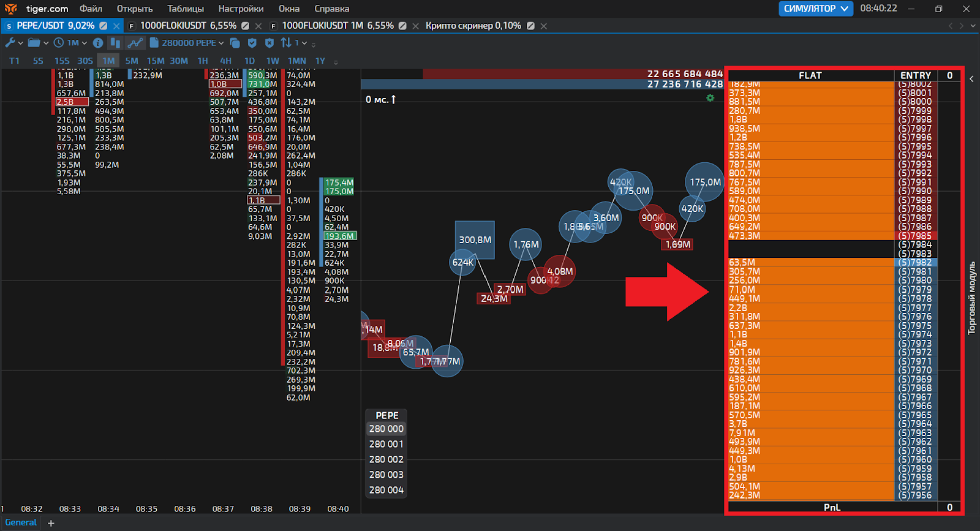Open the СИМУЛЯТОР mode dropdown
The image size is (980, 531).
815,9
